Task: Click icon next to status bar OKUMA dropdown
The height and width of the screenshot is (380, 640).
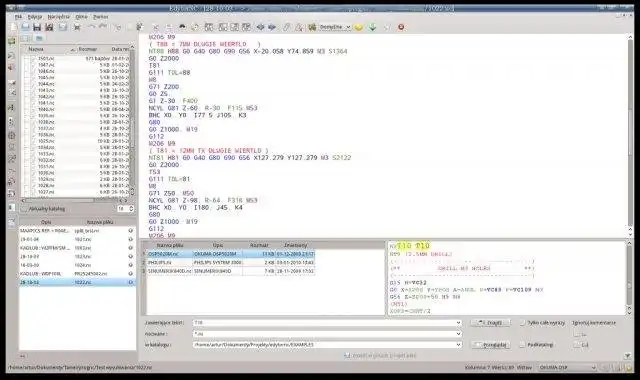Action: (605, 367)
